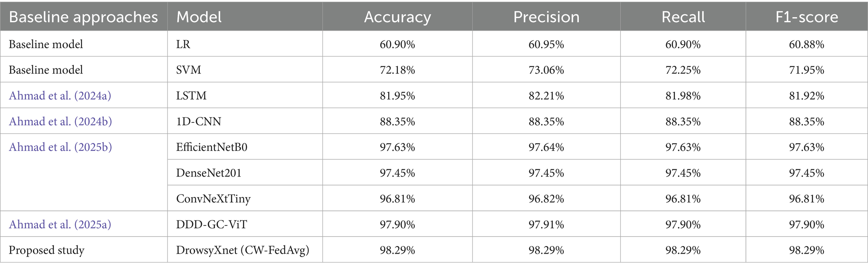Viewport: 868px width, 270px height.
Task: Click the Baseline approaches column header
Action: 83,17
